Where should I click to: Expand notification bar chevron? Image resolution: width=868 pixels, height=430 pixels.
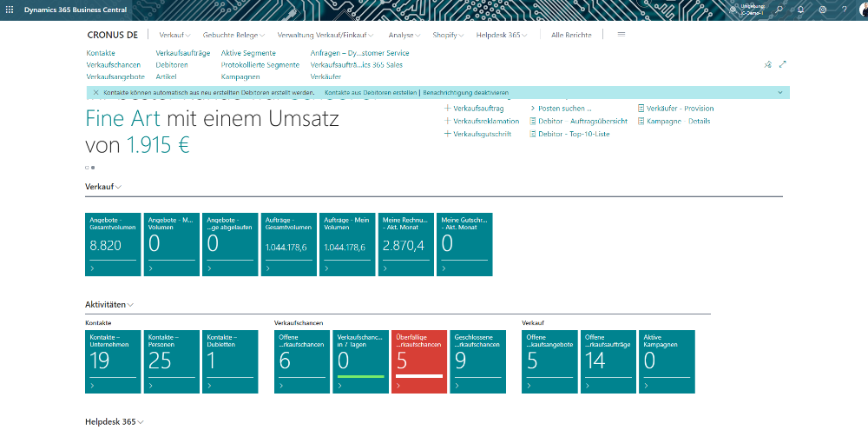click(x=780, y=93)
